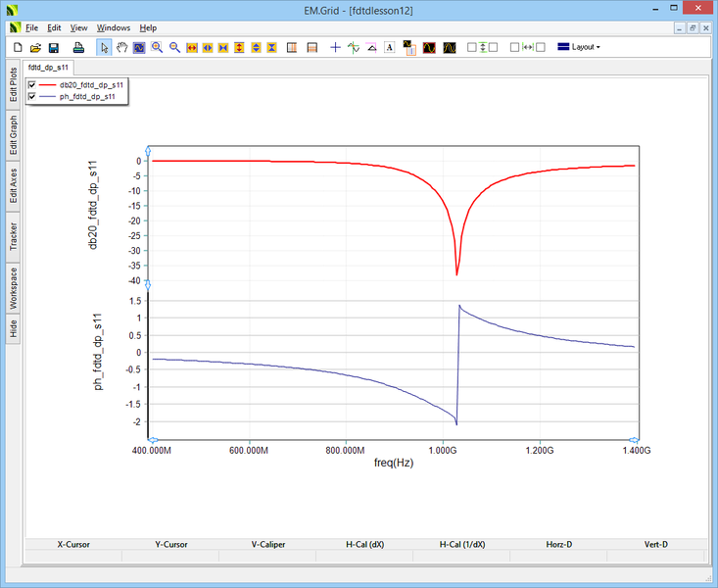Click the Hide side button

coord(13,329)
